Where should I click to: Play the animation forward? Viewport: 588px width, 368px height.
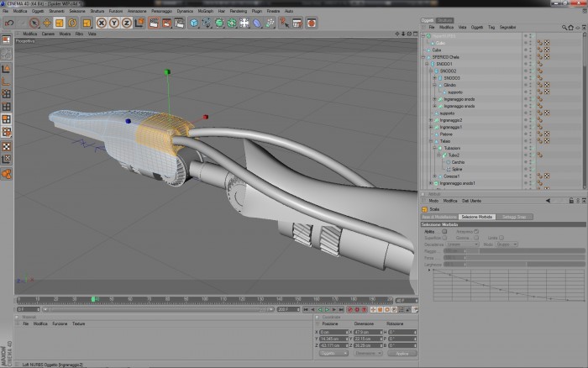tap(327, 310)
